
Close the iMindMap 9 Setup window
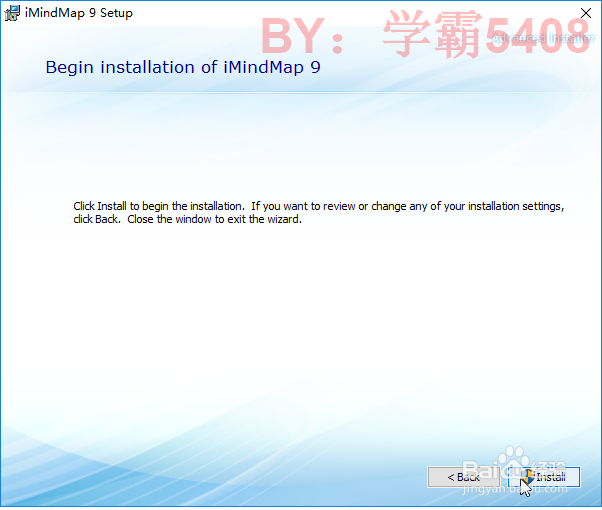(x=585, y=13)
